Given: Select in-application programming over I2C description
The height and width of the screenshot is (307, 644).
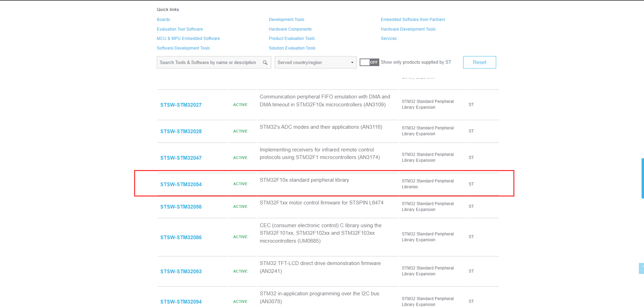Looking at the screenshot, I should [x=319, y=297].
